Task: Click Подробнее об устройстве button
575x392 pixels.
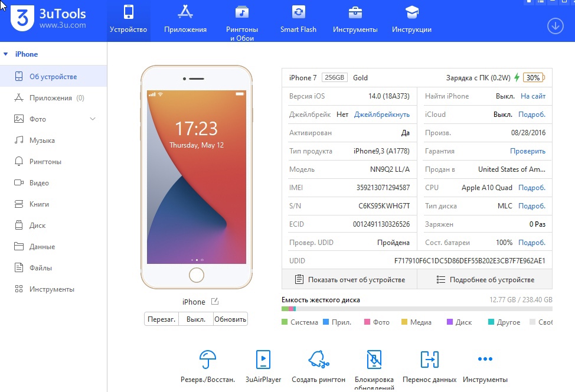Action: (x=485, y=279)
